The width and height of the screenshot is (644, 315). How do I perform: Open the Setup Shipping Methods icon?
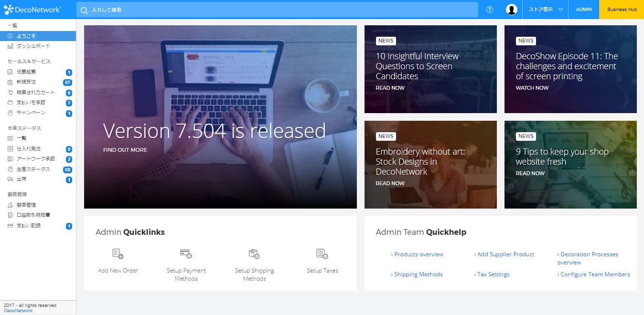point(254,254)
